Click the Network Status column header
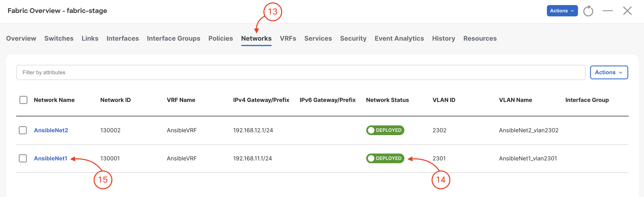The height and width of the screenshot is (197, 644). coord(387,100)
